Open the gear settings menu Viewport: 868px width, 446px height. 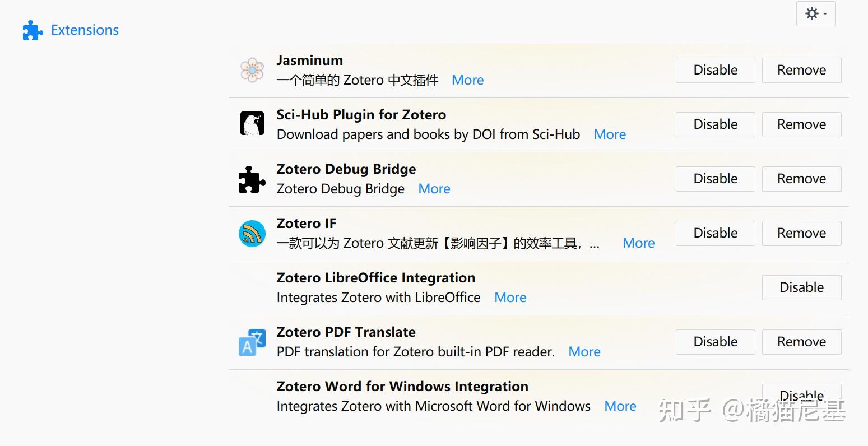812,13
